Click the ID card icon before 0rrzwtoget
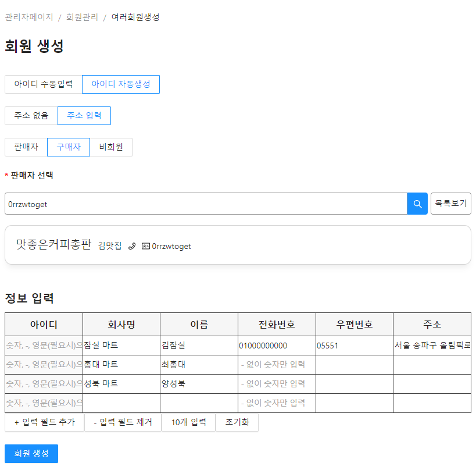 145,246
